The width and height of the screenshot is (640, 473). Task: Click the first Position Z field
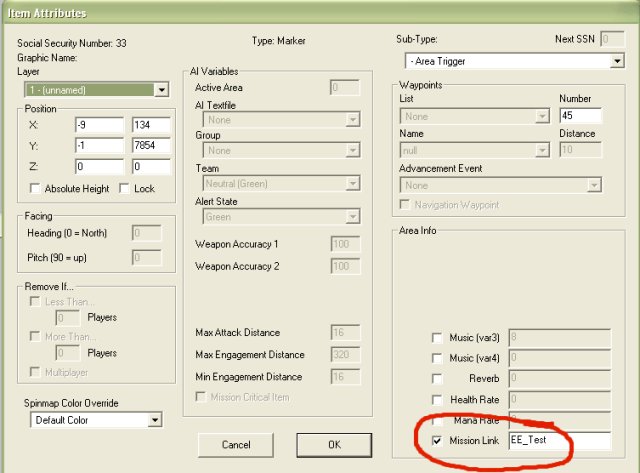click(98, 167)
